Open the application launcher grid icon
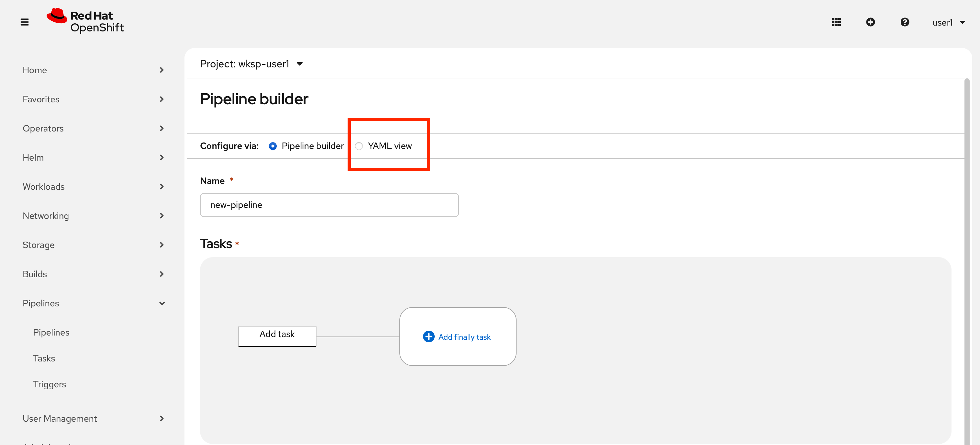 pos(836,22)
